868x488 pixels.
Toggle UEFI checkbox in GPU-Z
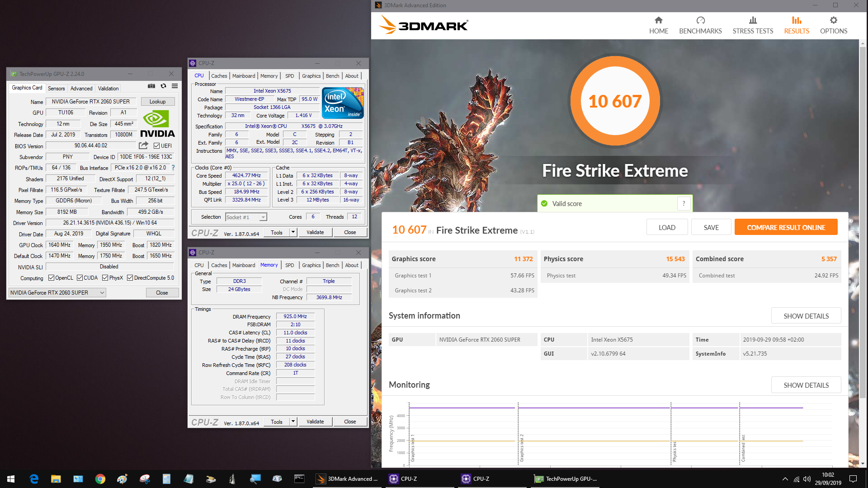tap(156, 146)
